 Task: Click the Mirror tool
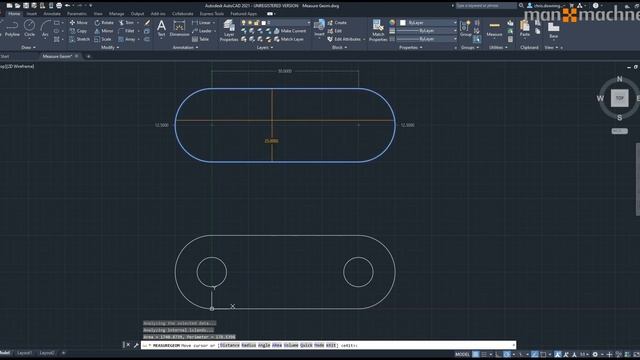click(x=103, y=31)
